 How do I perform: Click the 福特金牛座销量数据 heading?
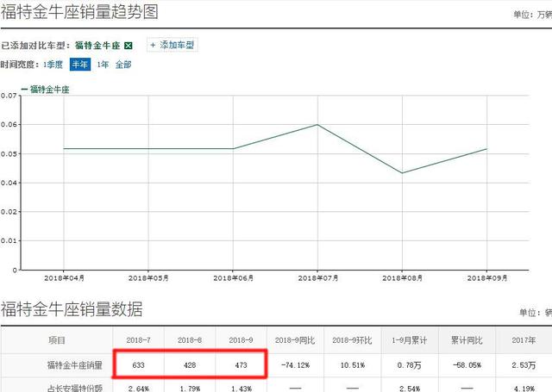point(72,309)
